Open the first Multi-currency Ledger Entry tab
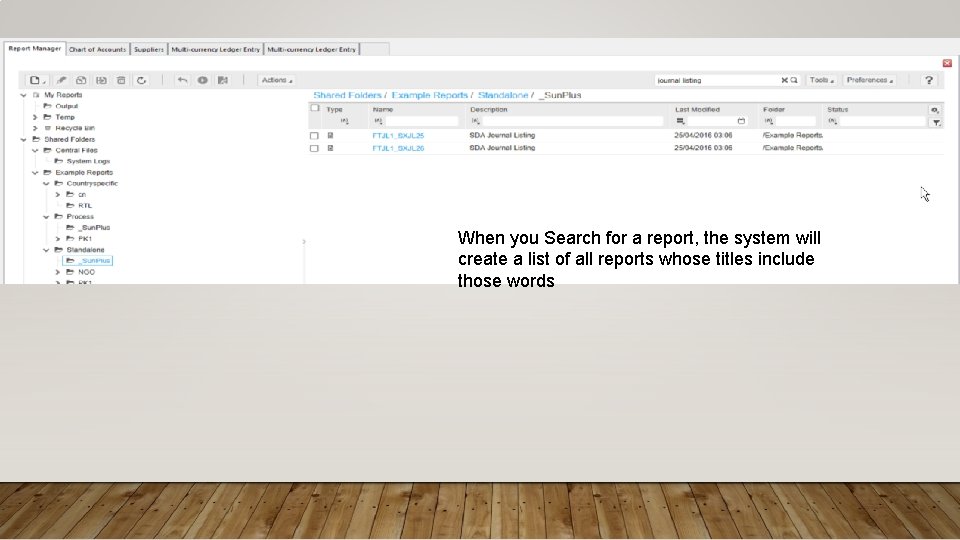 [216, 49]
